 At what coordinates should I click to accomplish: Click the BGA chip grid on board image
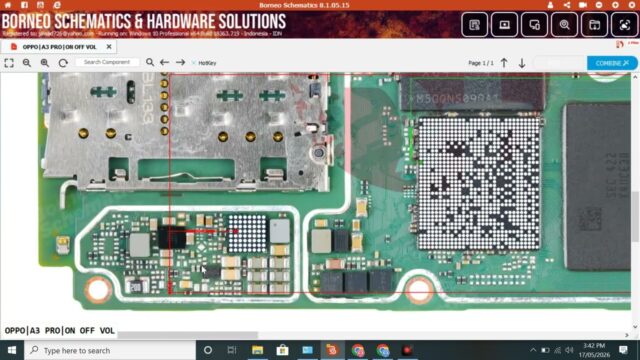[478, 183]
